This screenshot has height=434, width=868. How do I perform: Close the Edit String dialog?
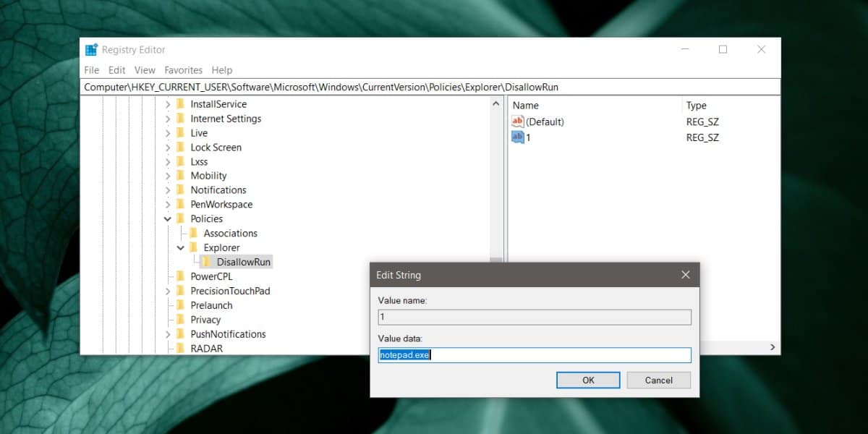tap(685, 275)
